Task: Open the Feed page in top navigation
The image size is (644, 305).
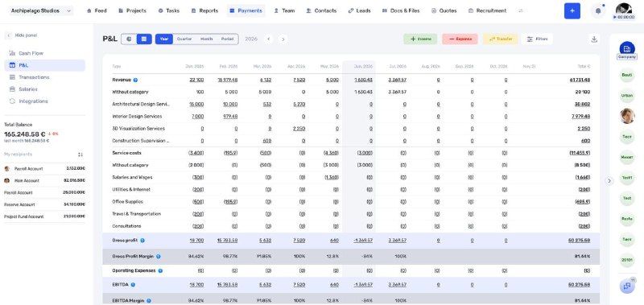Action: click(x=97, y=10)
